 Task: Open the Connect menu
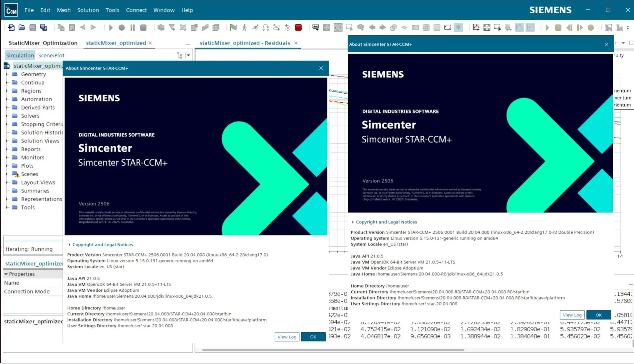tap(136, 10)
